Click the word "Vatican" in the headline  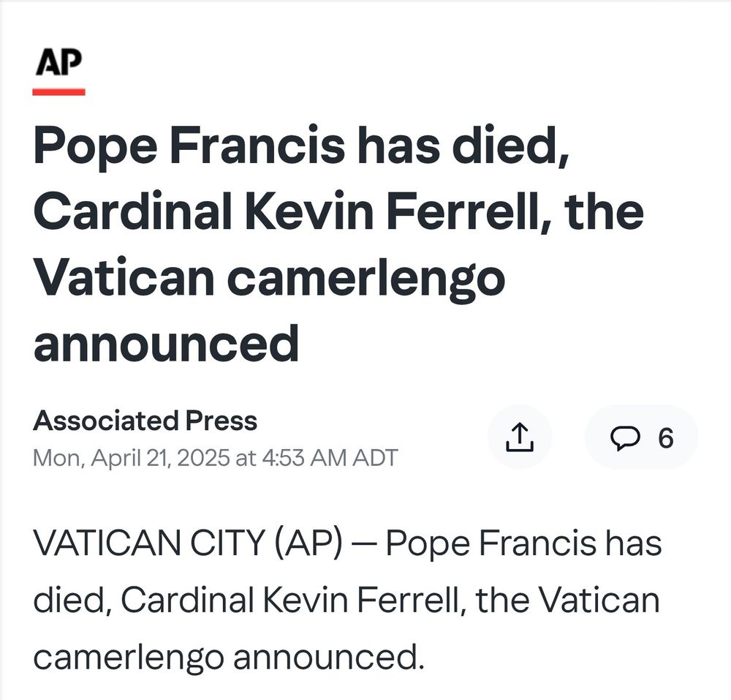coord(124,278)
